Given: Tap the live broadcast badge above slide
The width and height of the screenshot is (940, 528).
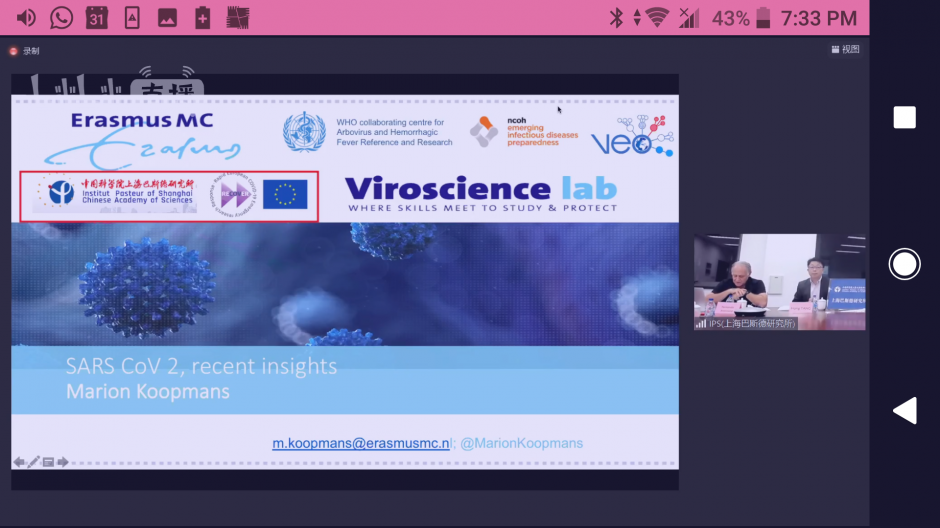Looking at the screenshot, I should pyautogui.click(x=167, y=88).
